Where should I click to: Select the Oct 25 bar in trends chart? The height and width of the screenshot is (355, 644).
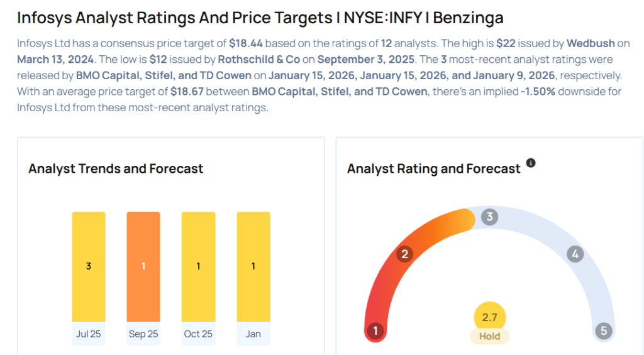pyautogui.click(x=198, y=266)
